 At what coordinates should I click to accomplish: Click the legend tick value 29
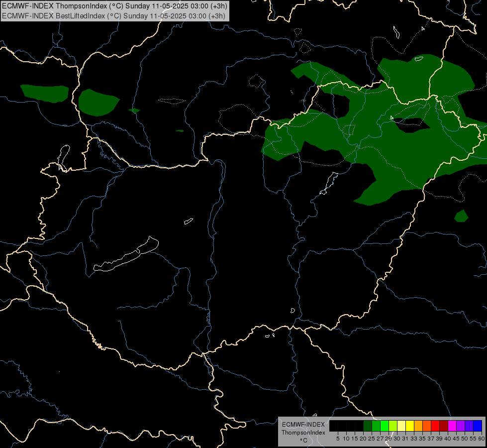(x=389, y=439)
